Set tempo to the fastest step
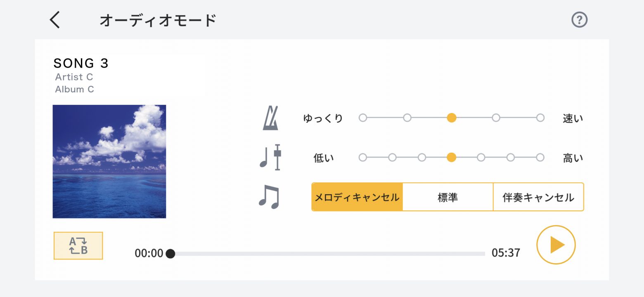The width and height of the screenshot is (644, 297). pos(540,118)
